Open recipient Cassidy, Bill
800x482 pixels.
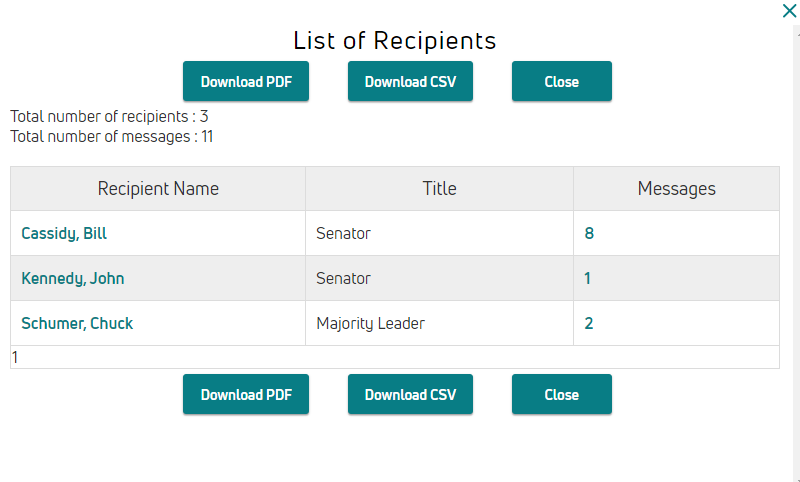64,233
